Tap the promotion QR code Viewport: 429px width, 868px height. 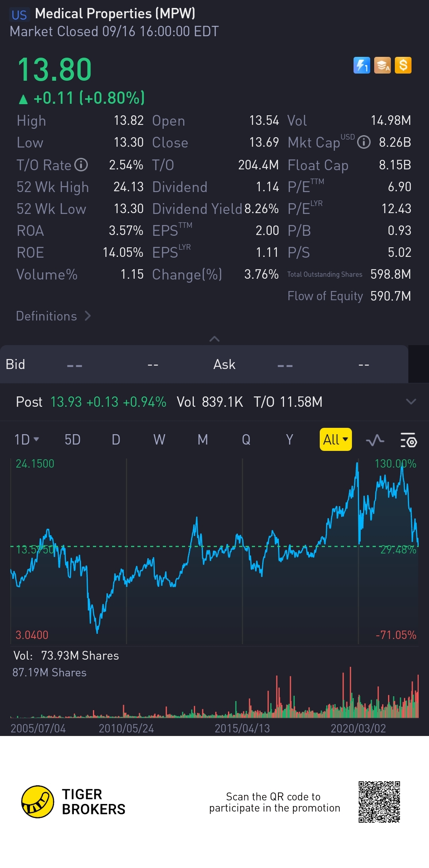point(379,802)
